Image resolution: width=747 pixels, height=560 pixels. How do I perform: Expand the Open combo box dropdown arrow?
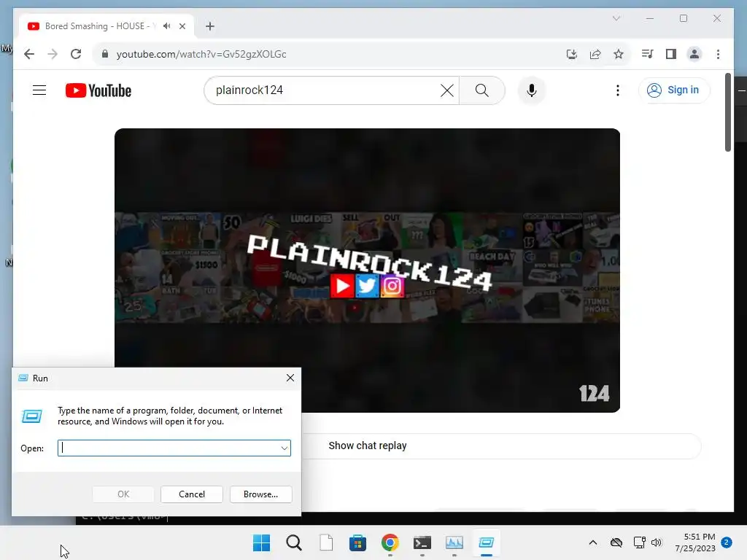tap(284, 448)
